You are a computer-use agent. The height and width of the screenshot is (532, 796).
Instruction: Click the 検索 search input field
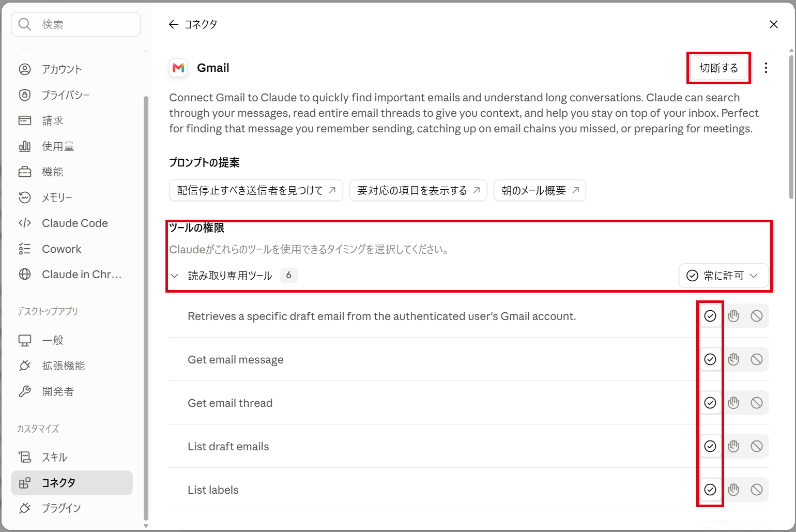[x=76, y=24]
